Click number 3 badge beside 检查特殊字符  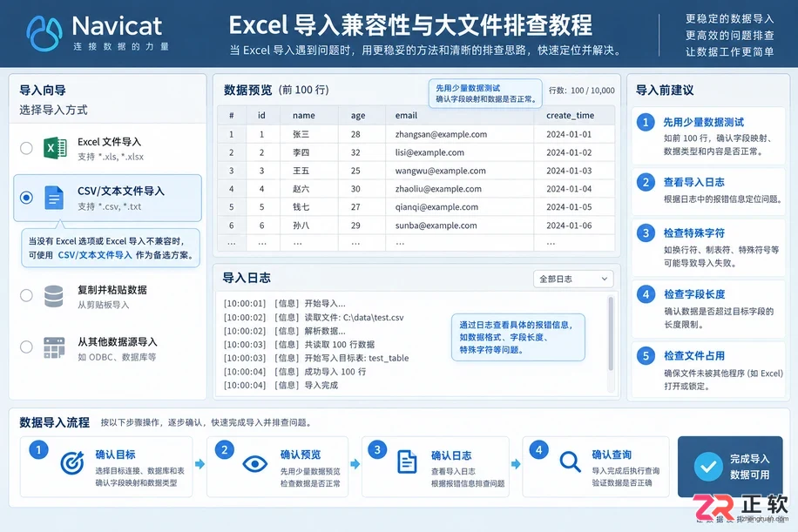(x=646, y=233)
